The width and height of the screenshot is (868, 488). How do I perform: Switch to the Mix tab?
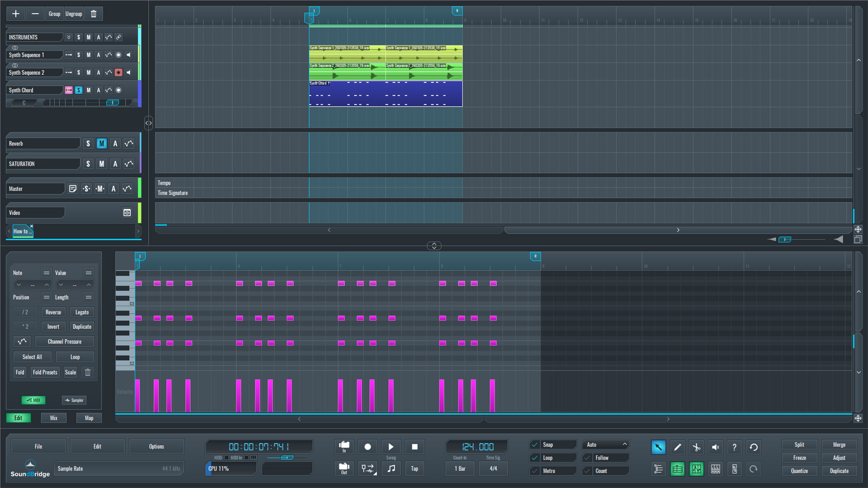click(54, 418)
